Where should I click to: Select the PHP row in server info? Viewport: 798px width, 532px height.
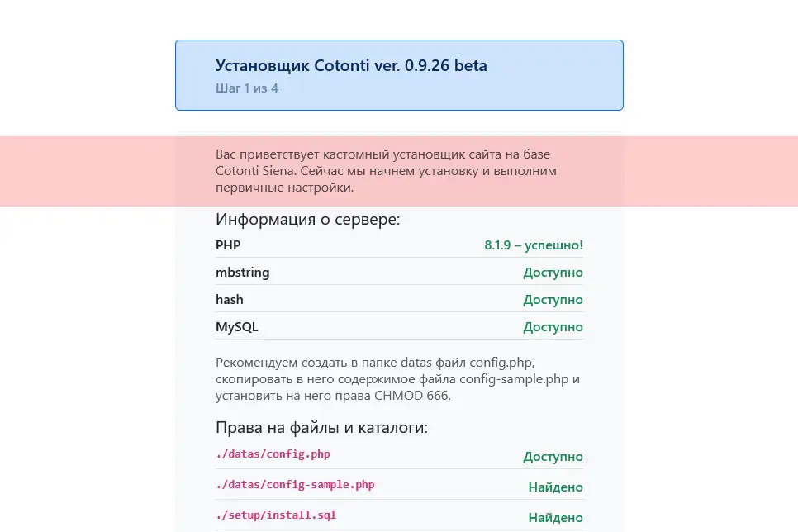point(228,245)
